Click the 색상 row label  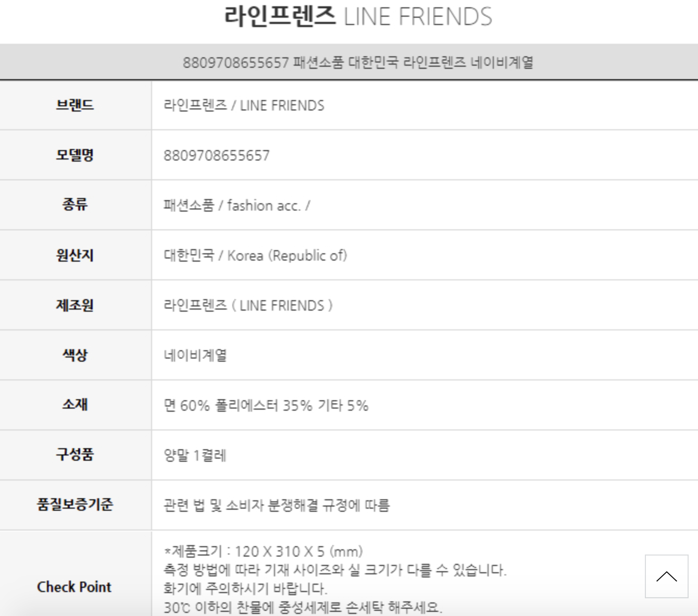coord(75,355)
